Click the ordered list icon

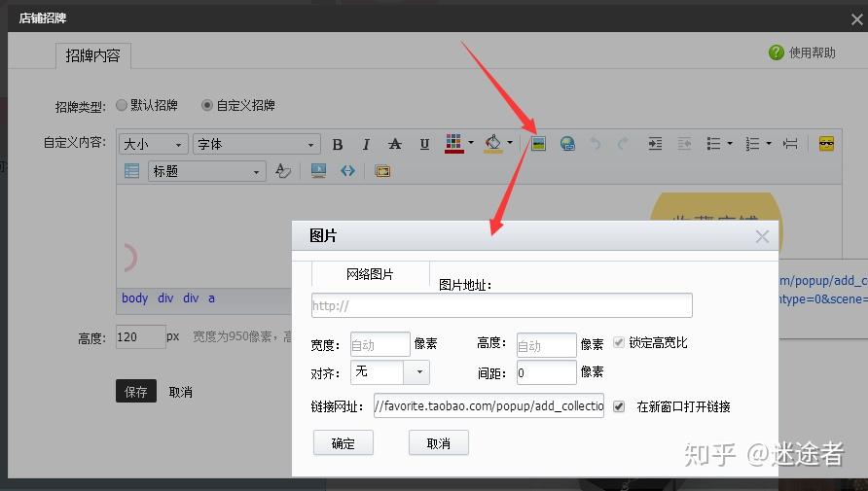tap(752, 144)
